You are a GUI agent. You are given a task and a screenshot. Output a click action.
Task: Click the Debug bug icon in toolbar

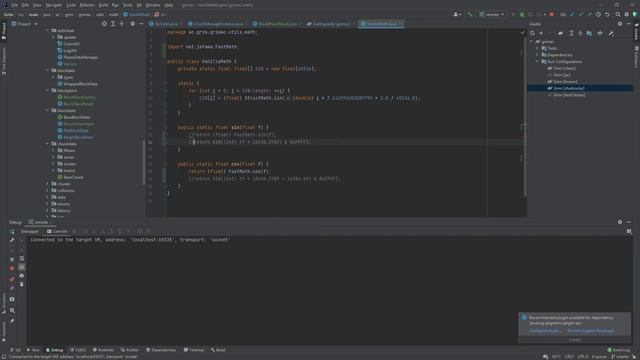coord(522,15)
